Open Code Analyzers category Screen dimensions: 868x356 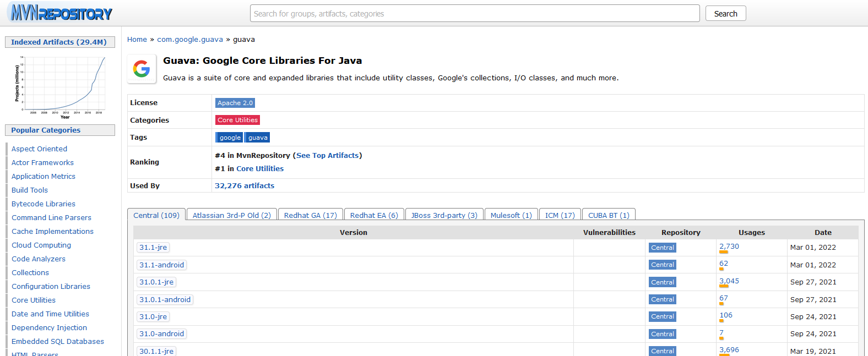(39, 259)
